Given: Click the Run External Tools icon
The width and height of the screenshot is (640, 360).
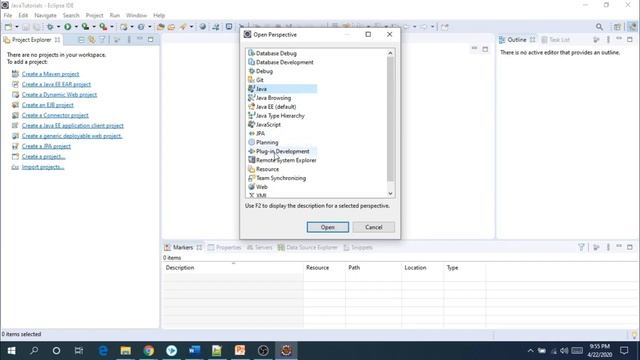Looking at the screenshot, I should tap(103, 27).
